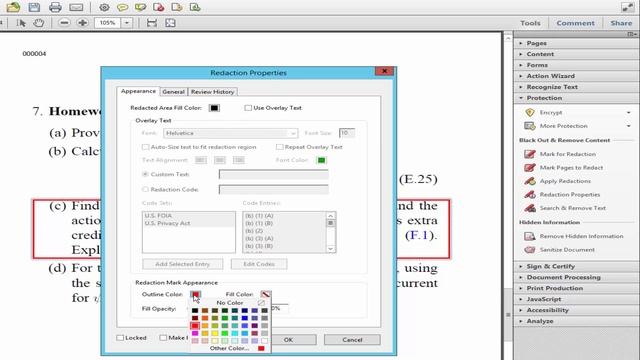Zoom out with the minus button

click(x=64, y=23)
